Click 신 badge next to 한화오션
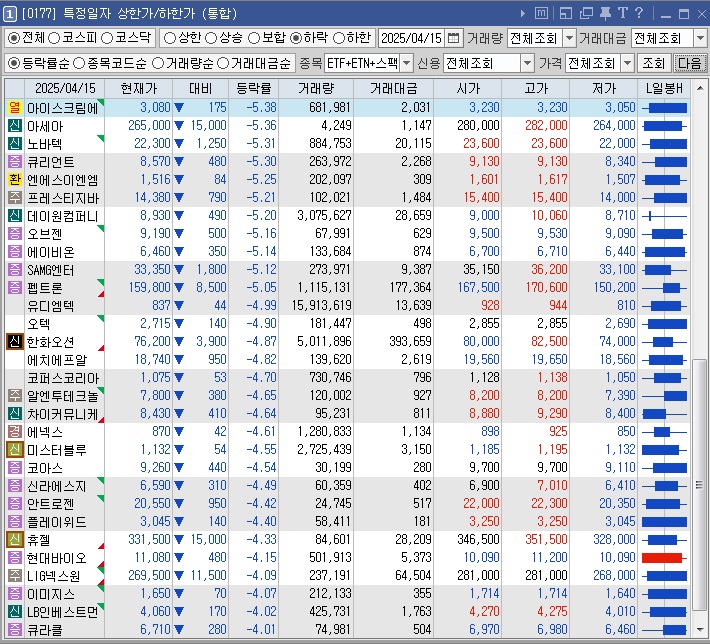This screenshot has width=710, height=644. [x=14, y=341]
